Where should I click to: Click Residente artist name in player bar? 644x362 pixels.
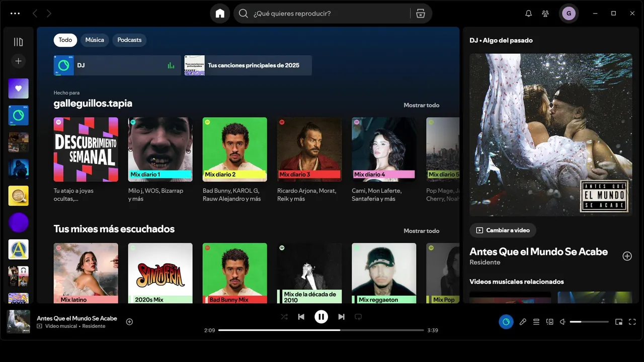[94, 326]
